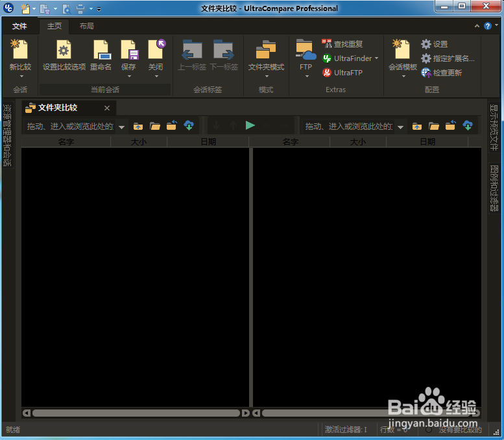Expand 保存 dropdown arrow

coord(129,76)
